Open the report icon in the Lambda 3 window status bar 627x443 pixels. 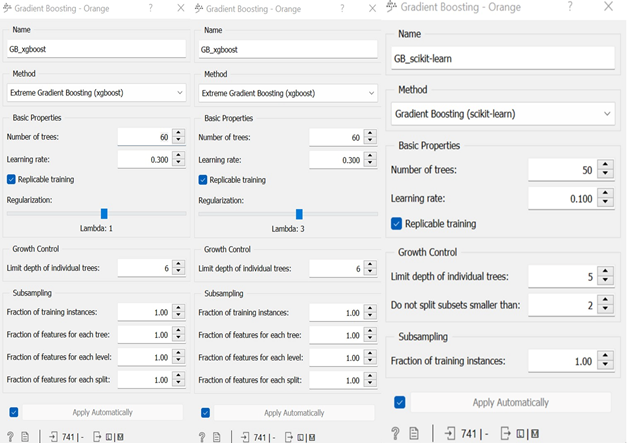(x=216, y=436)
